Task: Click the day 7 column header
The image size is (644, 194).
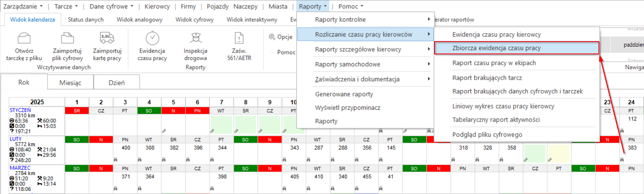Action: pos(221,102)
